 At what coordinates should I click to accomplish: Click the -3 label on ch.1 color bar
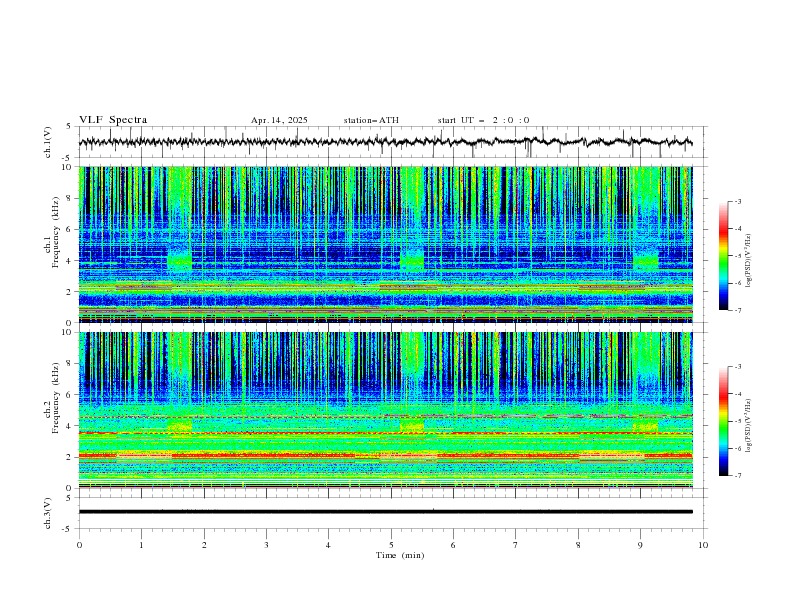[x=738, y=201]
